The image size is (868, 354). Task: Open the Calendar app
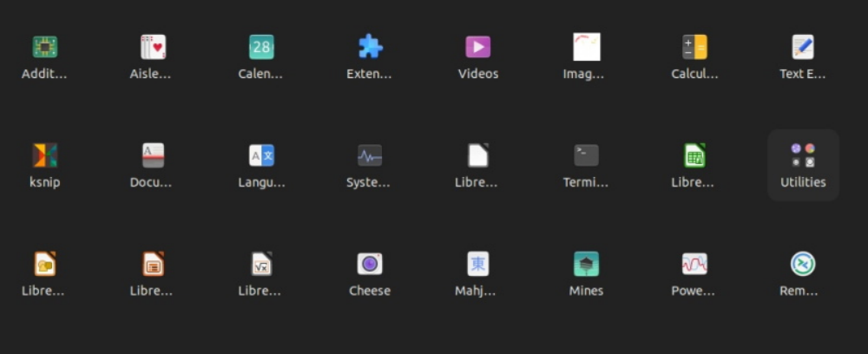pyautogui.click(x=261, y=47)
